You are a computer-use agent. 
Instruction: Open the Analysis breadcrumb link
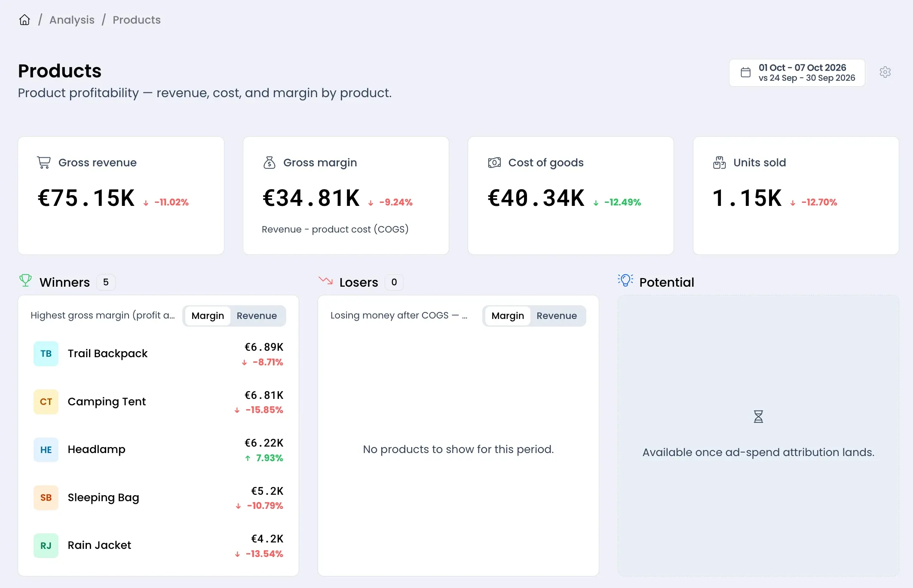point(72,20)
